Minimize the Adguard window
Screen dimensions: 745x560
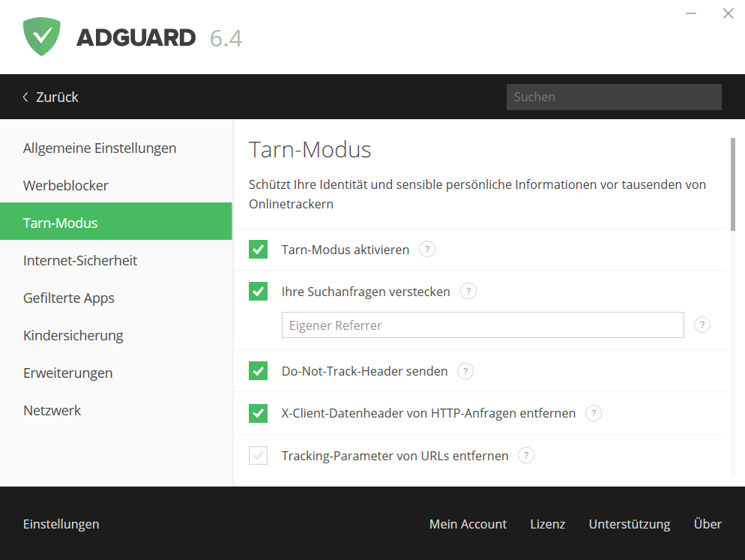pyautogui.click(x=691, y=13)
